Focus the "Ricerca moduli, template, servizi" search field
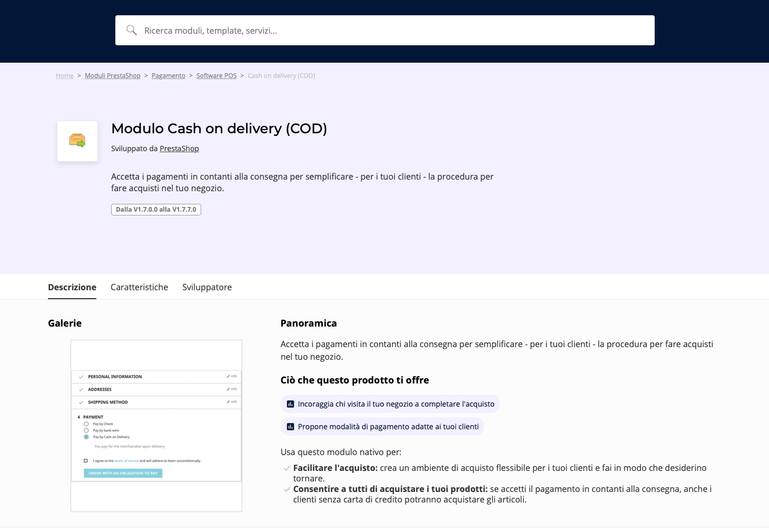 click(390, 31)
